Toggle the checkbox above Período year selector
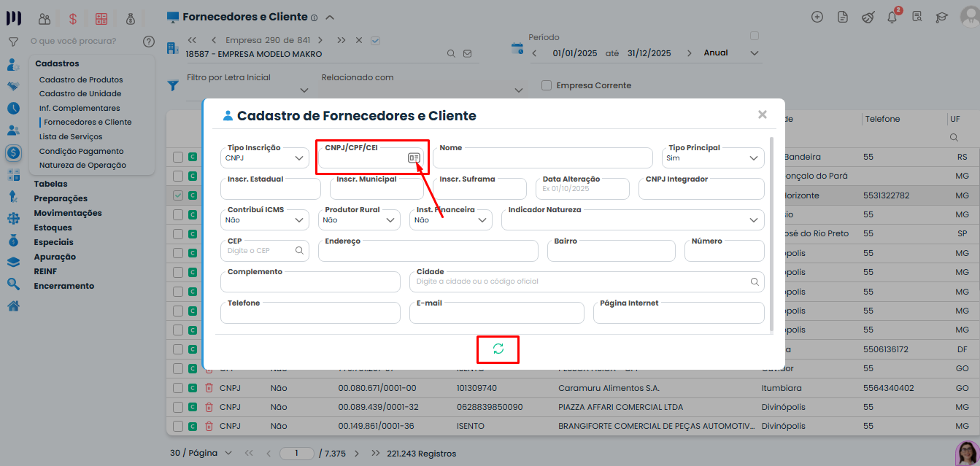The image size is (980, 466). coord(755,36)
